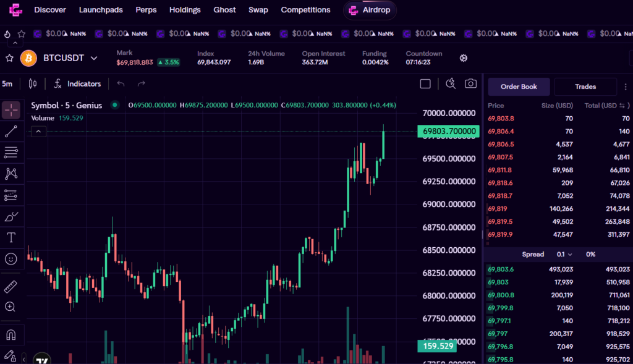Viewport: 633px width, 364px height.
Task: Open the chart settings gear icon
Action: click(464, 58)
